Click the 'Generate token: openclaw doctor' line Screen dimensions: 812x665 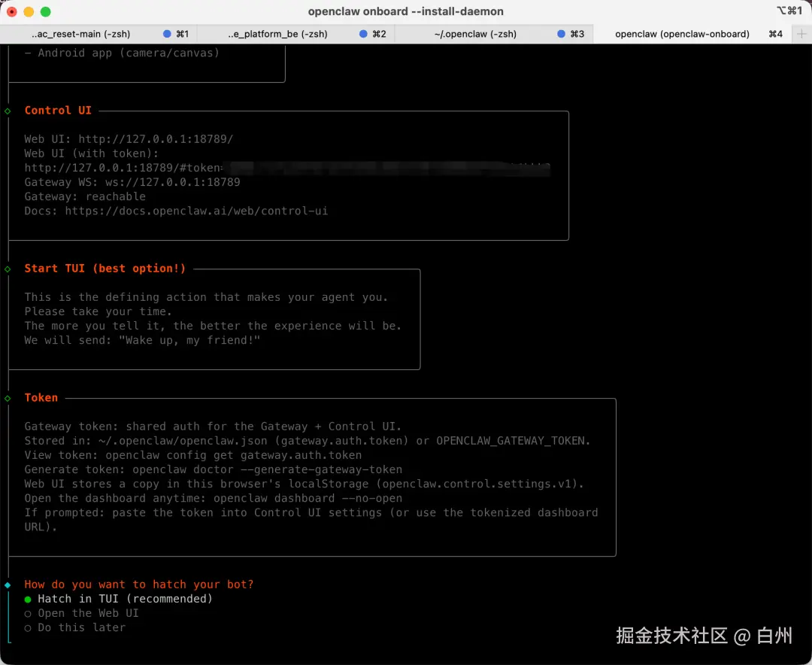(x=214, y=469)
